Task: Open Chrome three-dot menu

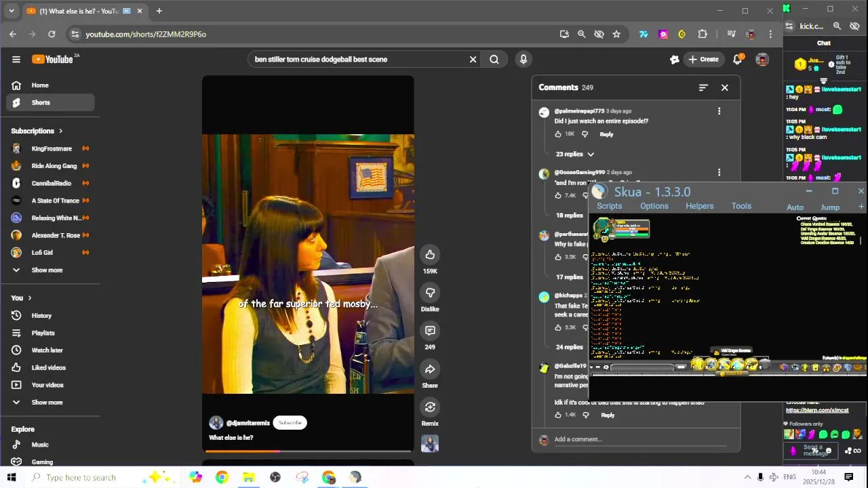Action: pyautogui.click(x=770, y=34)
